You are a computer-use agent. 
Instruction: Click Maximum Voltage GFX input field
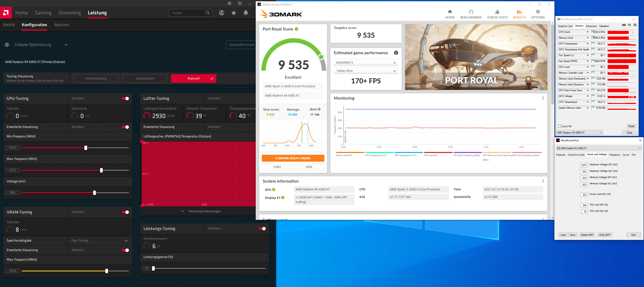click(584, 165)
